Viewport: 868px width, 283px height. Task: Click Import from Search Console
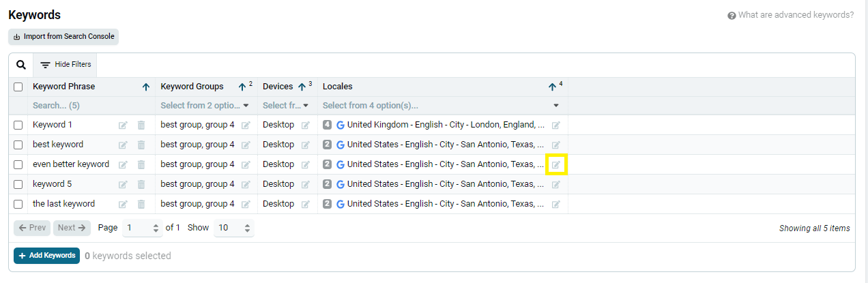[x=63, y=37]
